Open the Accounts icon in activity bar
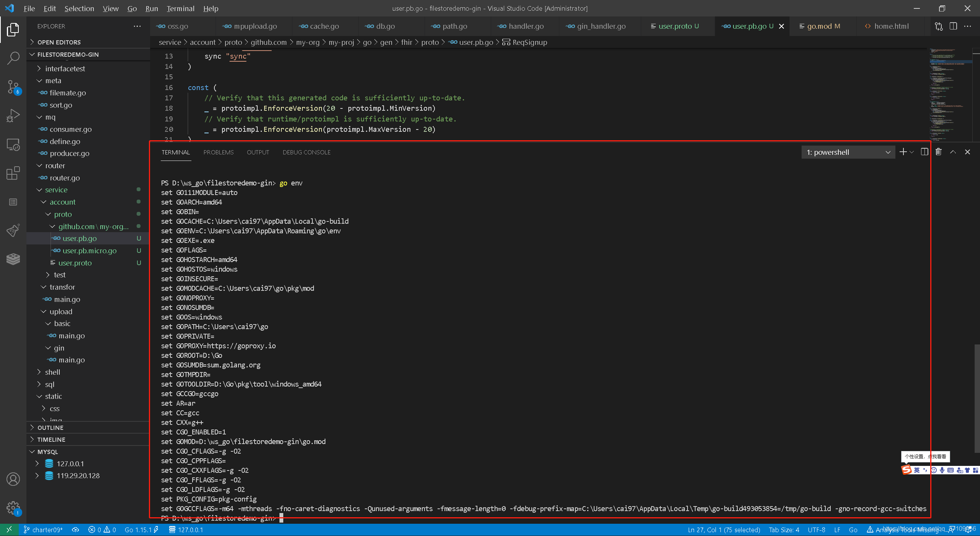The height and width of the screenshot is (536, 980). (x=13, y=479)
